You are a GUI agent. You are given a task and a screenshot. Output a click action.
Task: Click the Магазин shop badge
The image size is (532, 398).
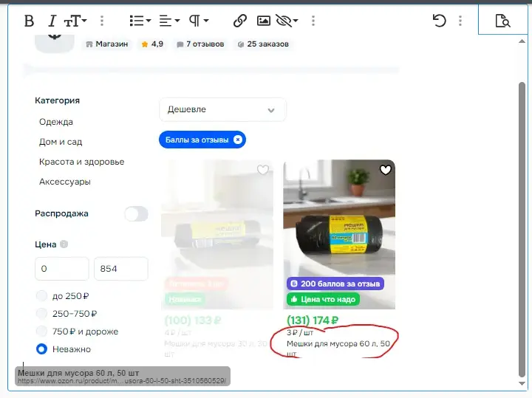coord(107,44)
